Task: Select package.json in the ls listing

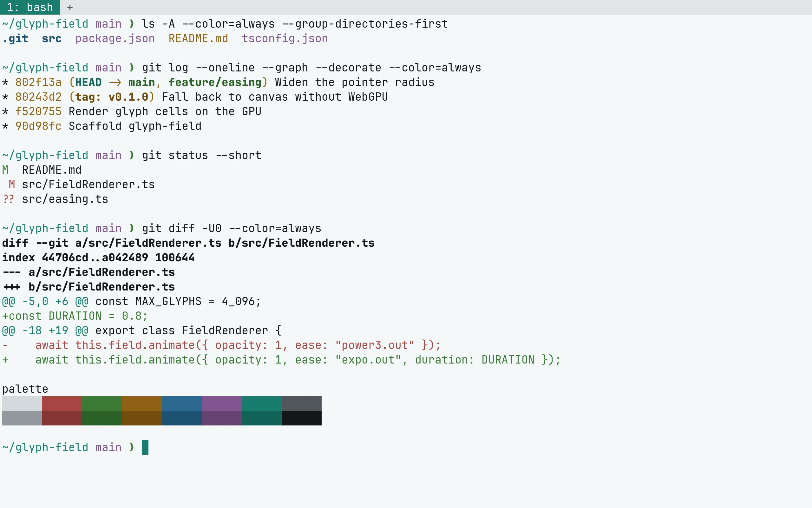Action: pyautogui.click(x=115, y=39)
